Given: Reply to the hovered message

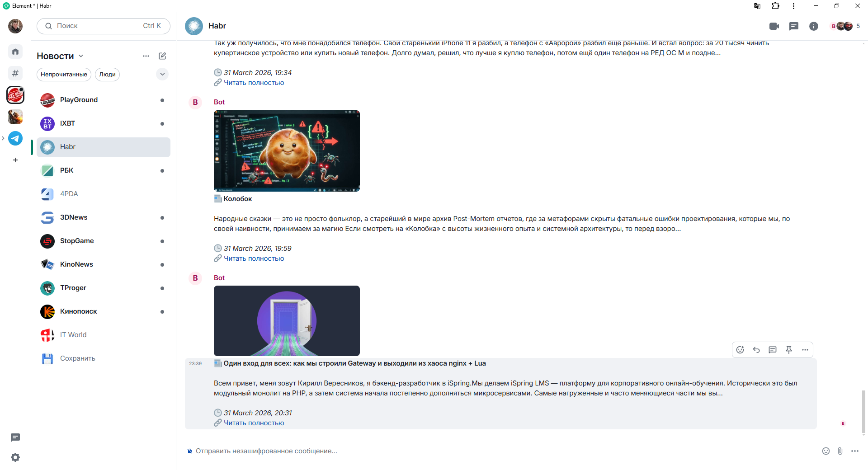Looking at the screenshot, I should 756,350.
